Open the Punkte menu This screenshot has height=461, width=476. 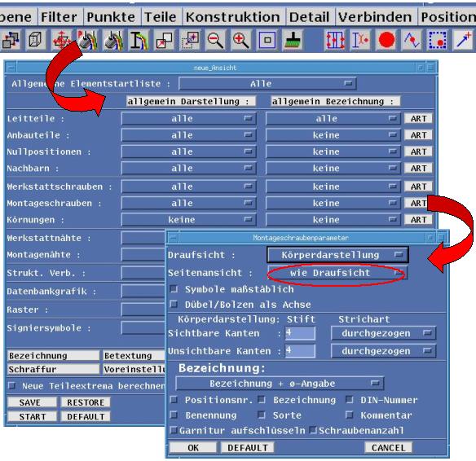tap(111, 17)
